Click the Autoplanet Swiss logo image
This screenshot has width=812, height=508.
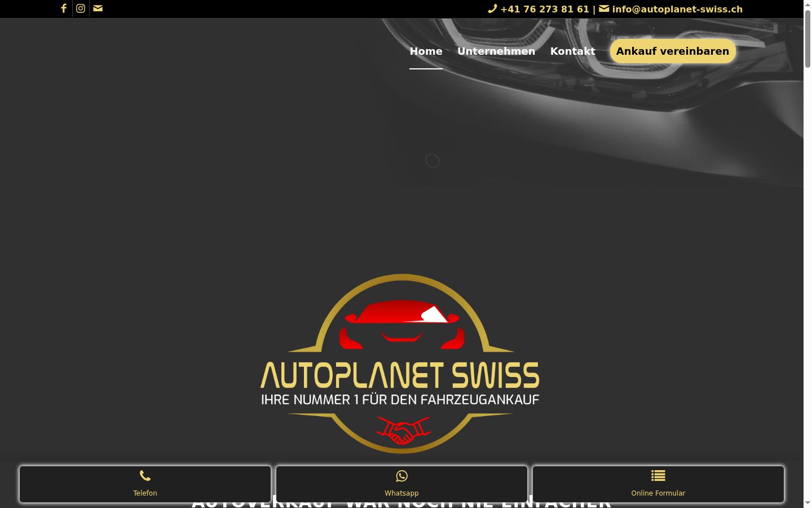tap(400, 364)
